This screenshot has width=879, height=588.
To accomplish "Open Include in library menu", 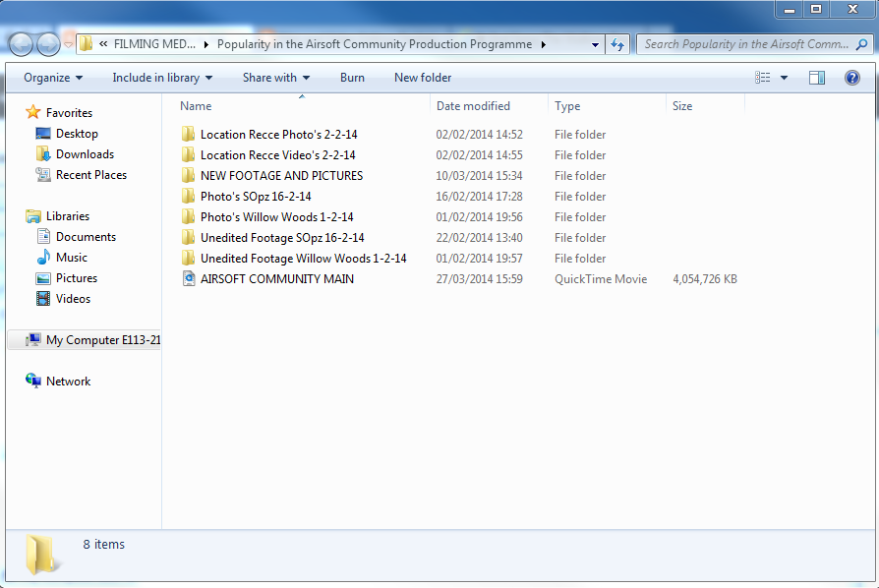I will (162, 78).
